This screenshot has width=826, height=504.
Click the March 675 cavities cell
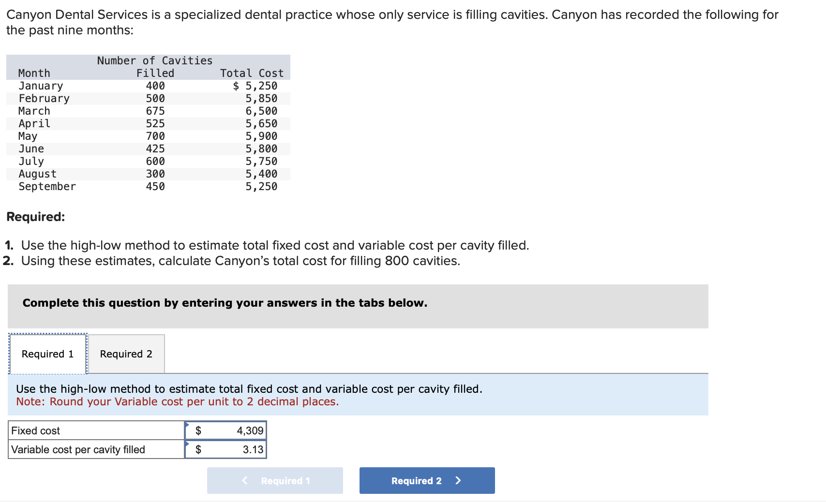tap(156, 111)
